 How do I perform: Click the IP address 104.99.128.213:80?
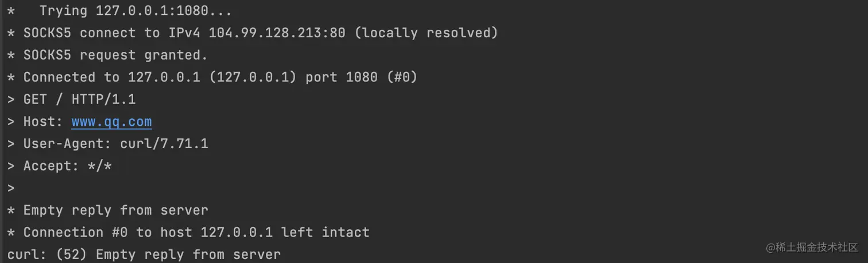[277, 33]
